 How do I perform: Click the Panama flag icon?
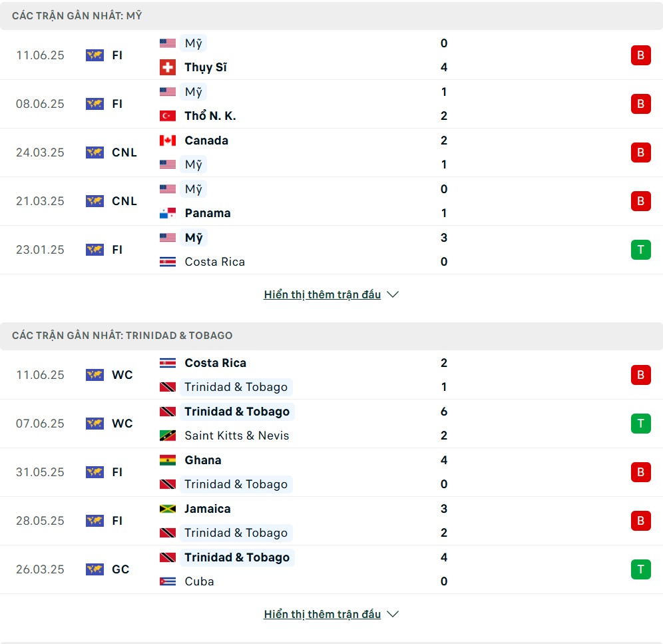168,213
